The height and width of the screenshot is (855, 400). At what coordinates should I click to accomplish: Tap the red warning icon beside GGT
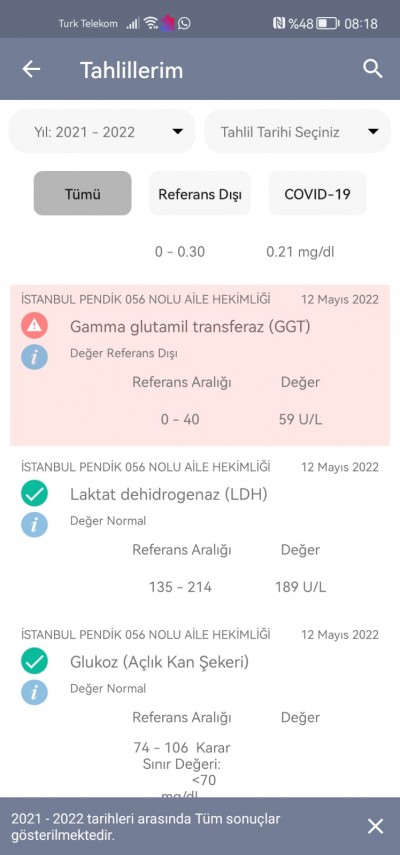34,326
